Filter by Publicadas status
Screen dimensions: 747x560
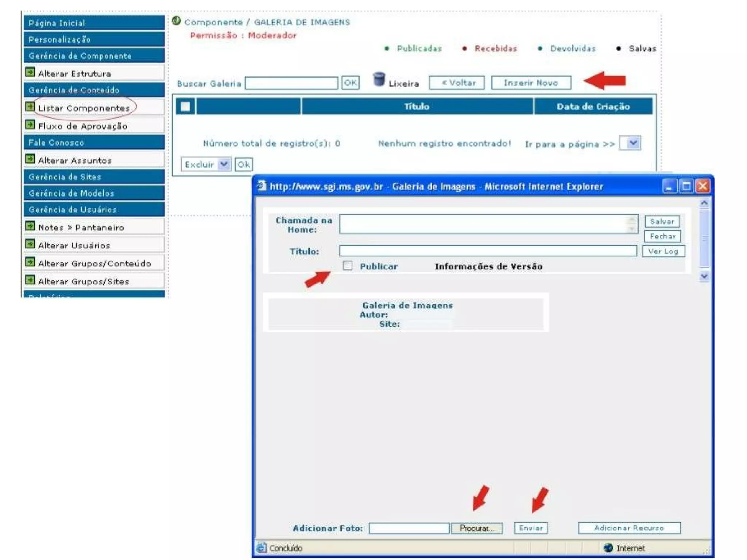[x=419, y=48]
